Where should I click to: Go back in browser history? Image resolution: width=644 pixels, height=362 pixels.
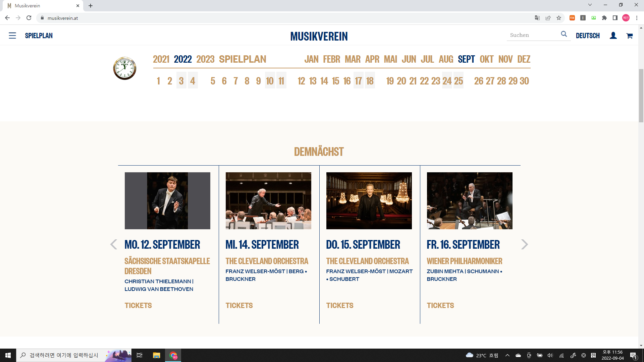pyautogui.click(x=7, y=18)
